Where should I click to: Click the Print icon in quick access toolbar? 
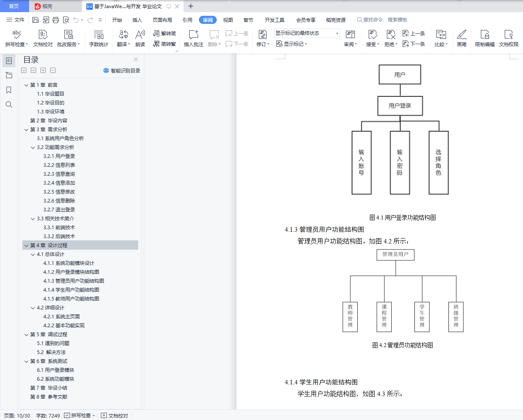(x=56, y=20)
